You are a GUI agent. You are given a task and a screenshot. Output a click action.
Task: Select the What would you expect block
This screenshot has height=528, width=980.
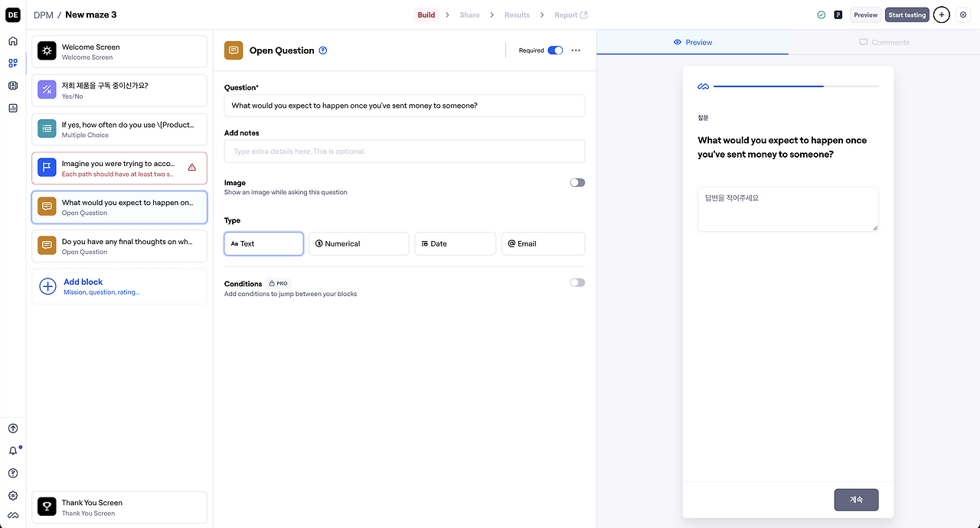pyautogui.click(x=119, y=207)
